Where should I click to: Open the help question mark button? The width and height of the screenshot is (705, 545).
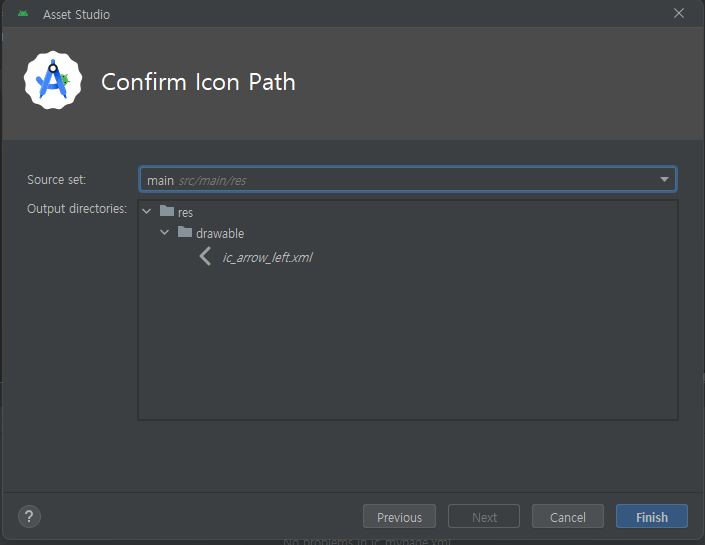coord(29,516)
